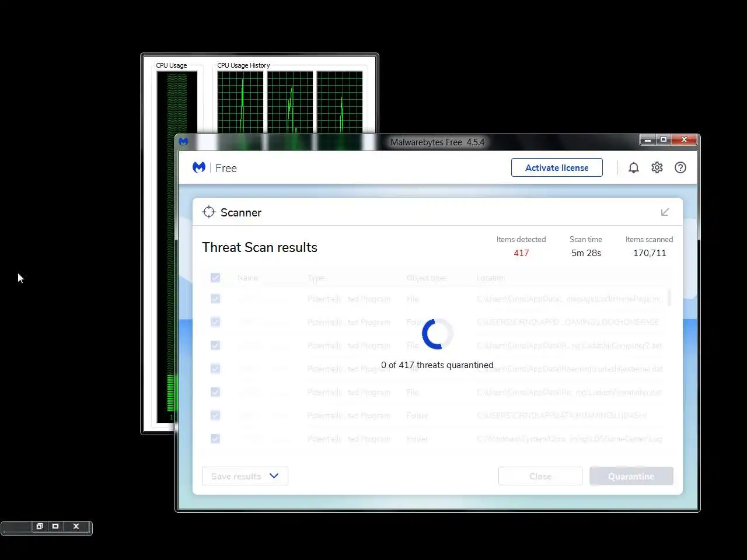The height and width of the screenshot is (560, 747).
Task: Click the Malwarebytes logo beside Free
Action: click(x=199, y=168)
